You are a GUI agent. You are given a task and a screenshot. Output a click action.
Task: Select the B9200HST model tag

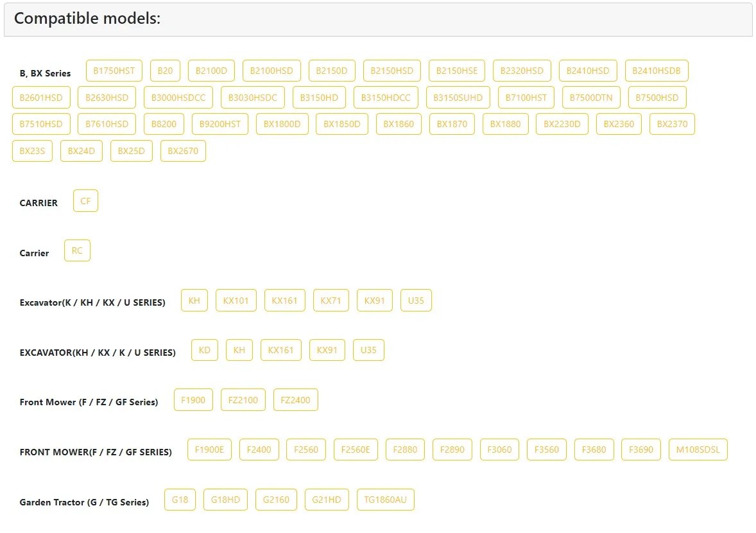click(x=220, y=124)
